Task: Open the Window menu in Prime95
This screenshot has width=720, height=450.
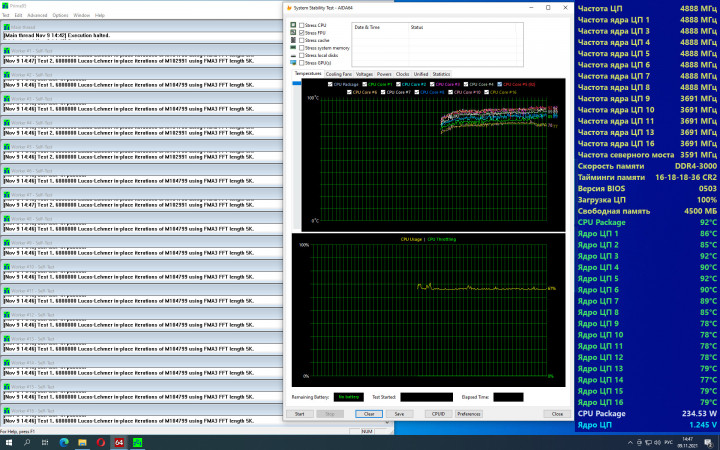Action: pyautogui.click(x=82, y=15)
